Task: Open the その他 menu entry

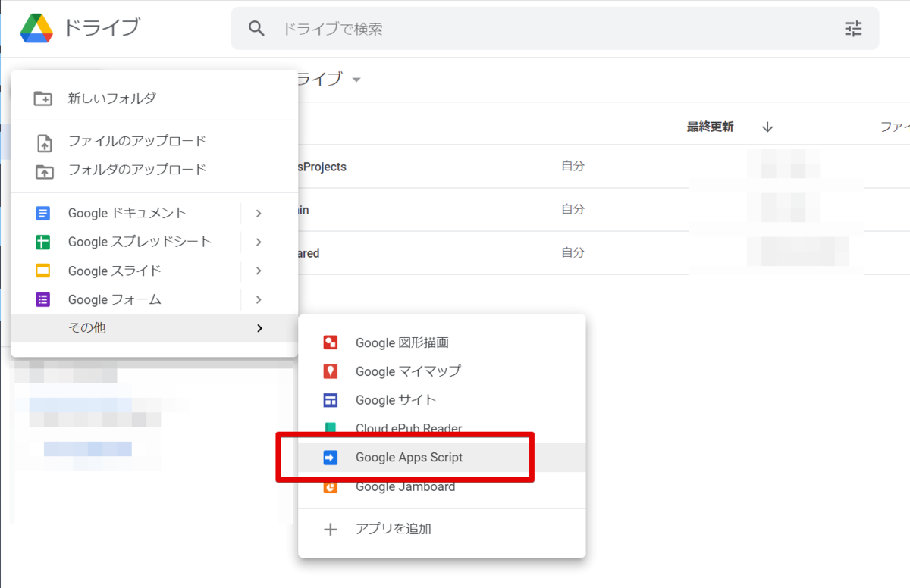Action: [155, 328]
